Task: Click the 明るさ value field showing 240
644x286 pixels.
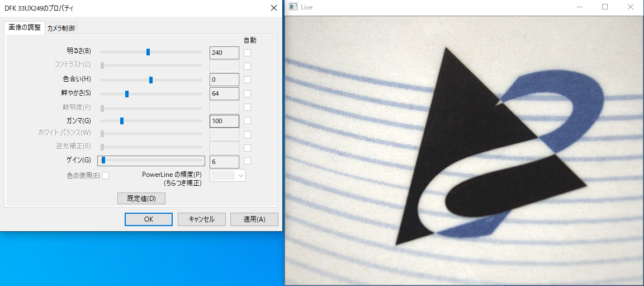Action: [225, 53]
